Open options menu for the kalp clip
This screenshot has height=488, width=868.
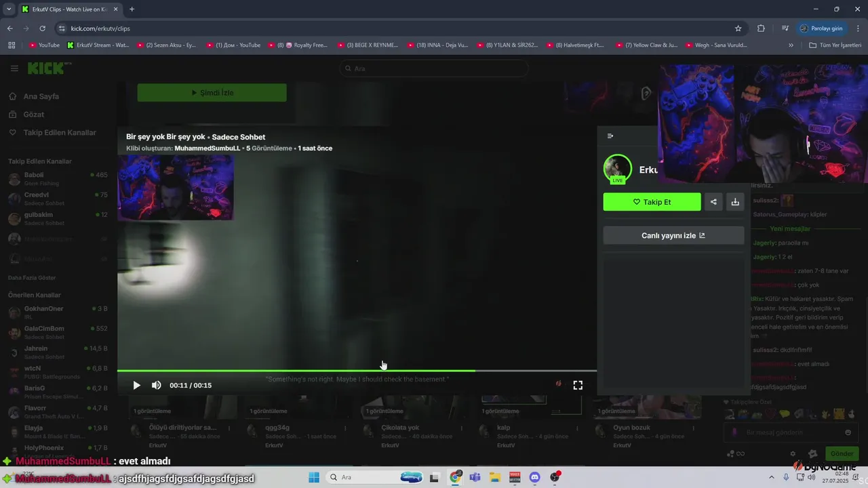pyautogui.click(x=578, y=428)
